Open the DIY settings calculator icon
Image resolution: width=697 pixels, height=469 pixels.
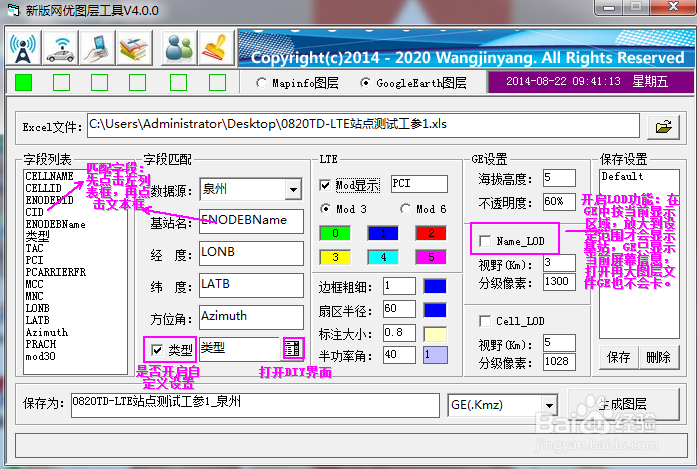(x=292, y=348)
